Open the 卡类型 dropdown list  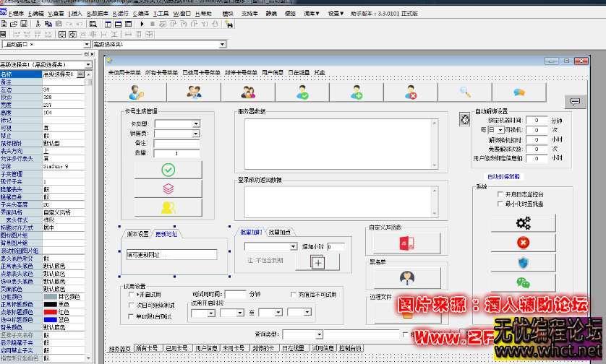click(195, 124)
